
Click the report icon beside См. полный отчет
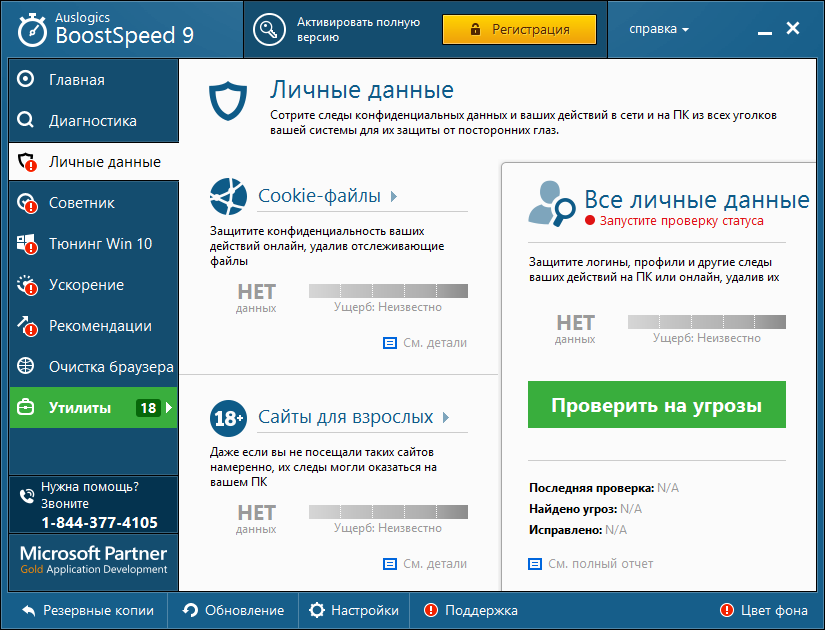(535, 564)
